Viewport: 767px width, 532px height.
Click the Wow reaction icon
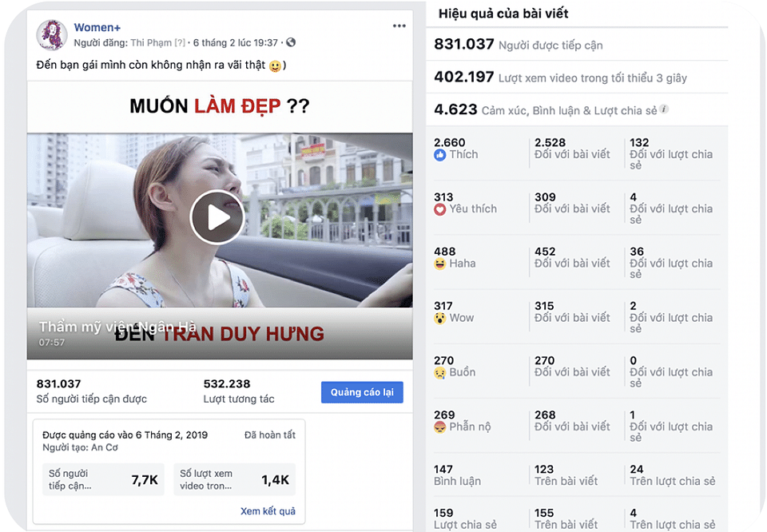[439, 318]
